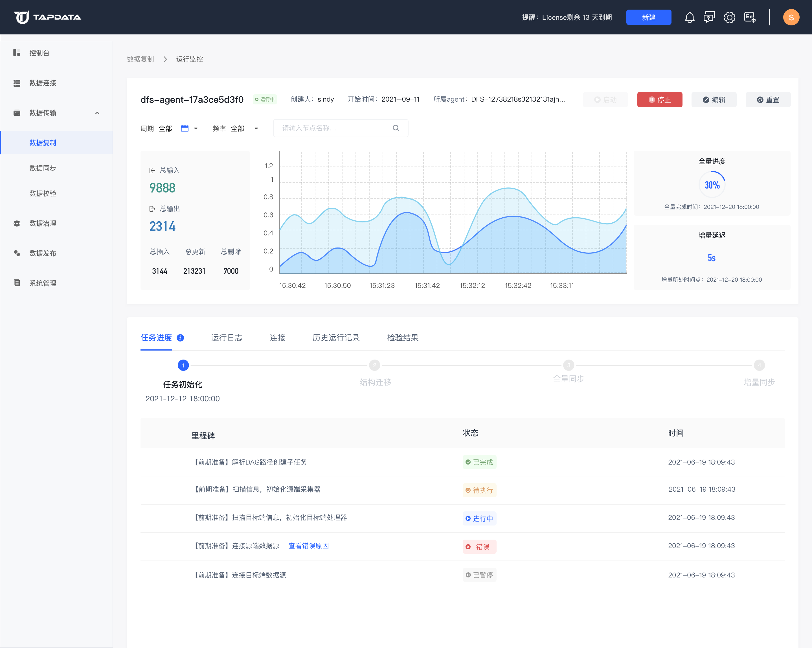The width and height of the screenshot is (812, 648).
Task: Open the 数据发布 section
Action: click(42, 253)
